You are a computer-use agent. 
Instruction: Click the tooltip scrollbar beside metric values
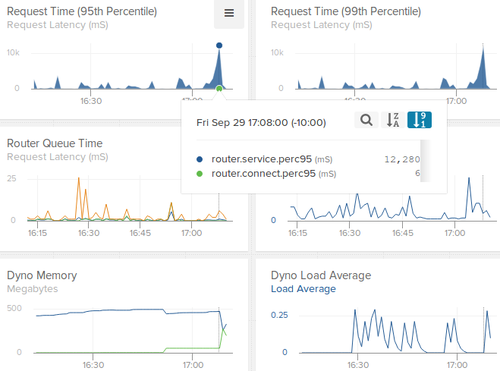[x=425, y=161]
